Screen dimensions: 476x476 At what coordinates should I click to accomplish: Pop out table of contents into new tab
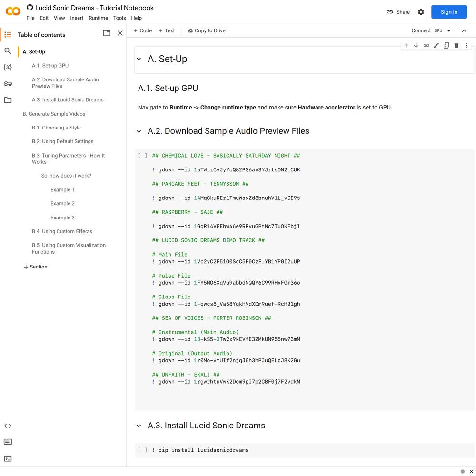point(107,33)
